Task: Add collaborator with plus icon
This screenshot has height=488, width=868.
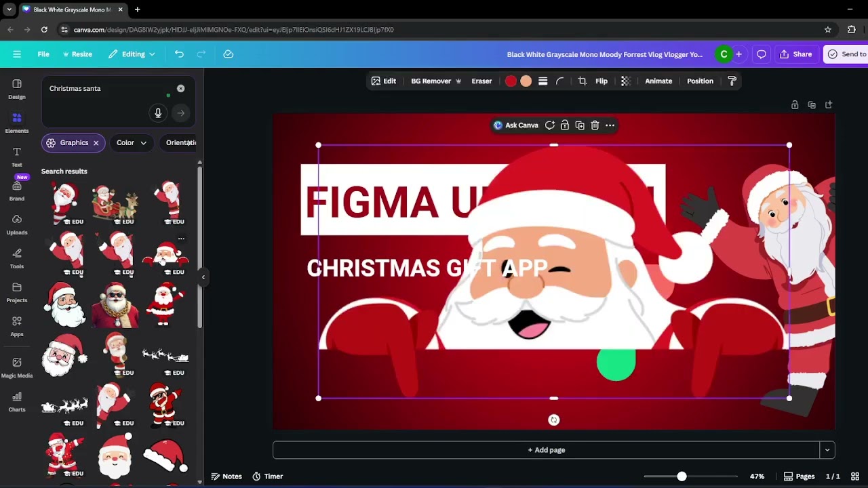Action: click(738, 54)
